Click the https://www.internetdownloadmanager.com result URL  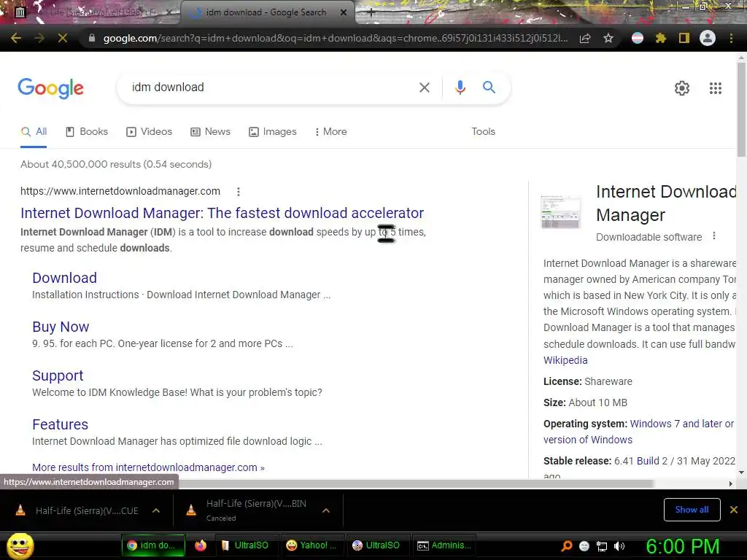[120, 192]
